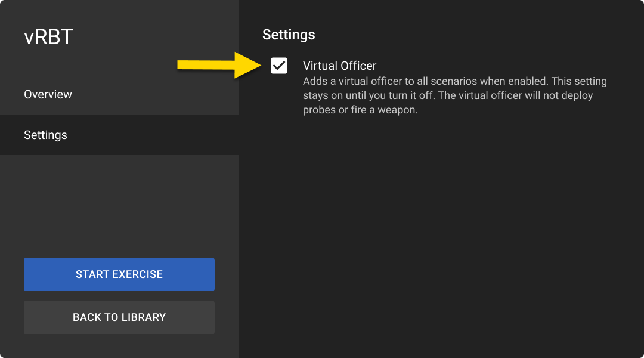Begin the exercise using Start Exercise

pyautogui.click(x=119, y=274)
